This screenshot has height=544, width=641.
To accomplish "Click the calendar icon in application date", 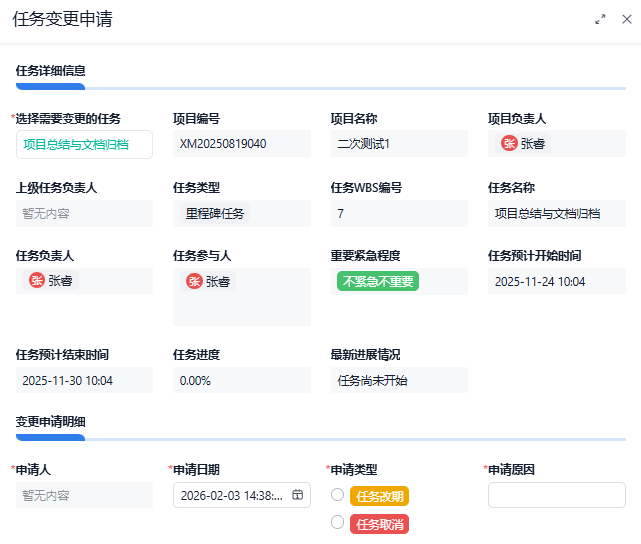I will click(297, 495).
